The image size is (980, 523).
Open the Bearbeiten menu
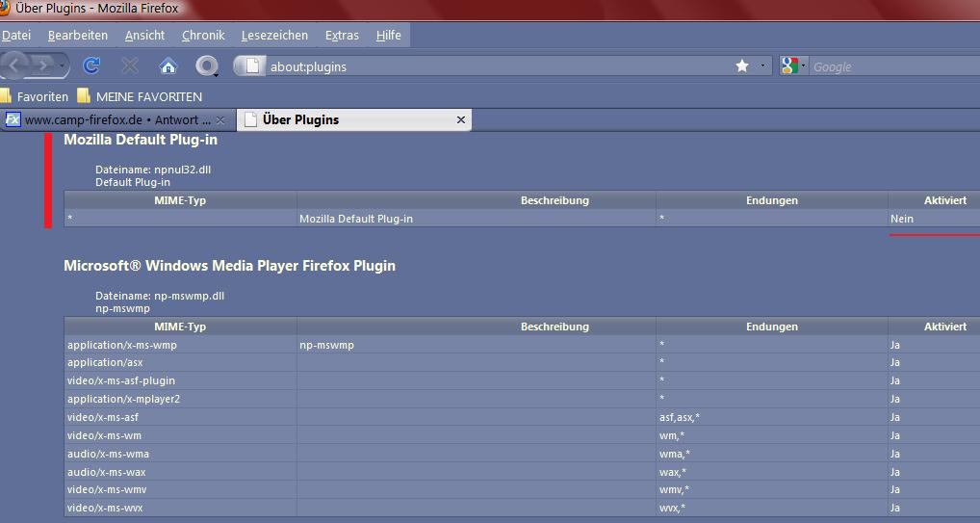[78, 35]
